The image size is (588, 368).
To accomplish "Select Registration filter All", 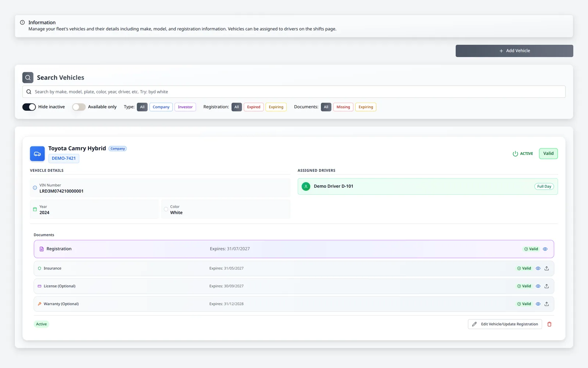I will [237, 107].
